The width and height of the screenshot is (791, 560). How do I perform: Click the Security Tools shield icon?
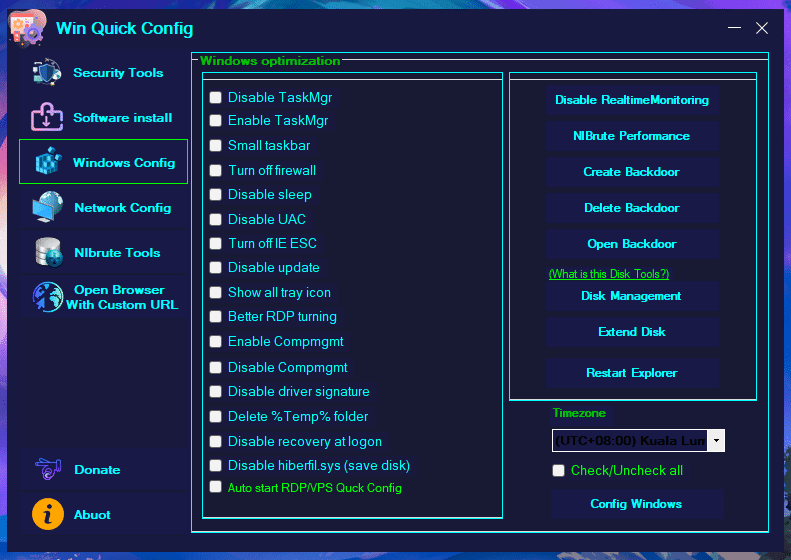coord(47,72)
